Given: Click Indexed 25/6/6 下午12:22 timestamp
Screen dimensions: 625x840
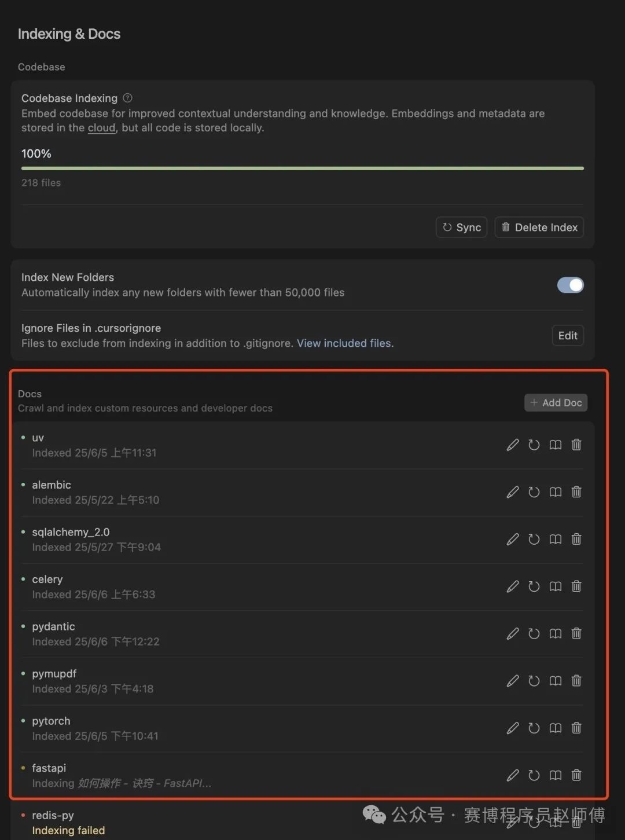Looking at the screenshot, I should pos(96,642).
